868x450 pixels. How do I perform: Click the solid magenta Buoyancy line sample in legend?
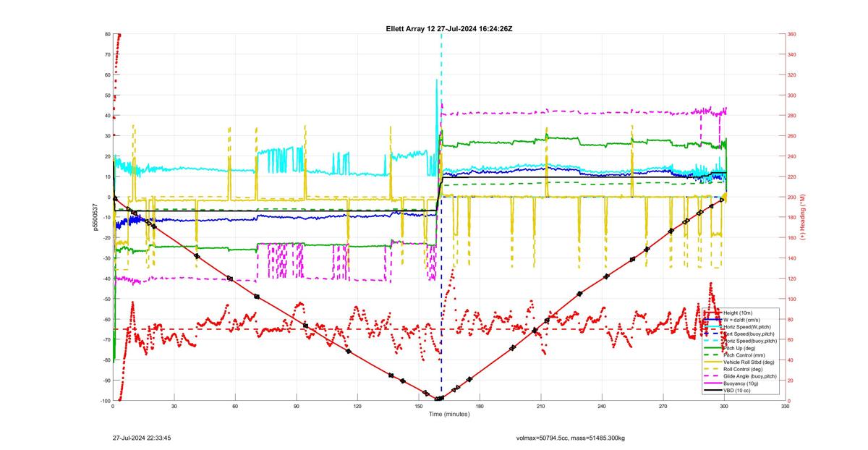[x=712, y=383]
